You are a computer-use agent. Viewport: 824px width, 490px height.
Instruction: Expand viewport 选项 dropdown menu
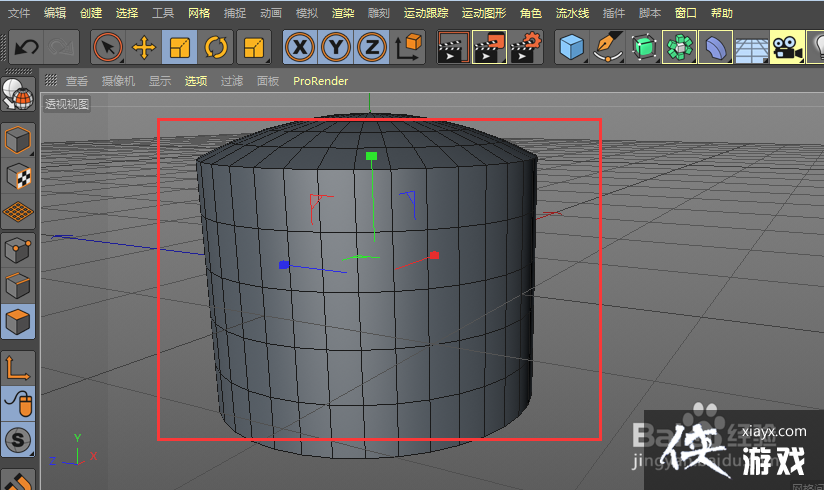pos(195,81)
